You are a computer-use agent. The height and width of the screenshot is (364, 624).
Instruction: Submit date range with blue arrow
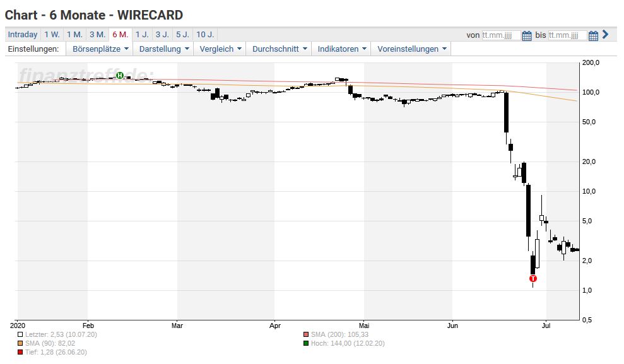(x=605, y=35)
